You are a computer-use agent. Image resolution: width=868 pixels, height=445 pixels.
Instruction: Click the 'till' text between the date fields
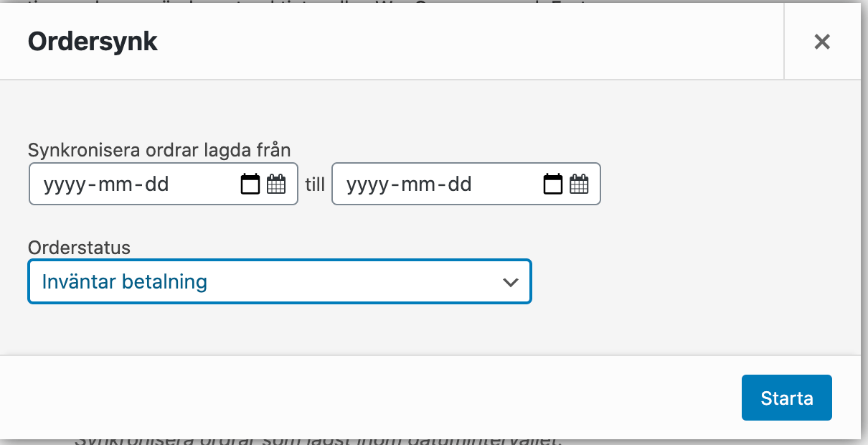[315, 184]
